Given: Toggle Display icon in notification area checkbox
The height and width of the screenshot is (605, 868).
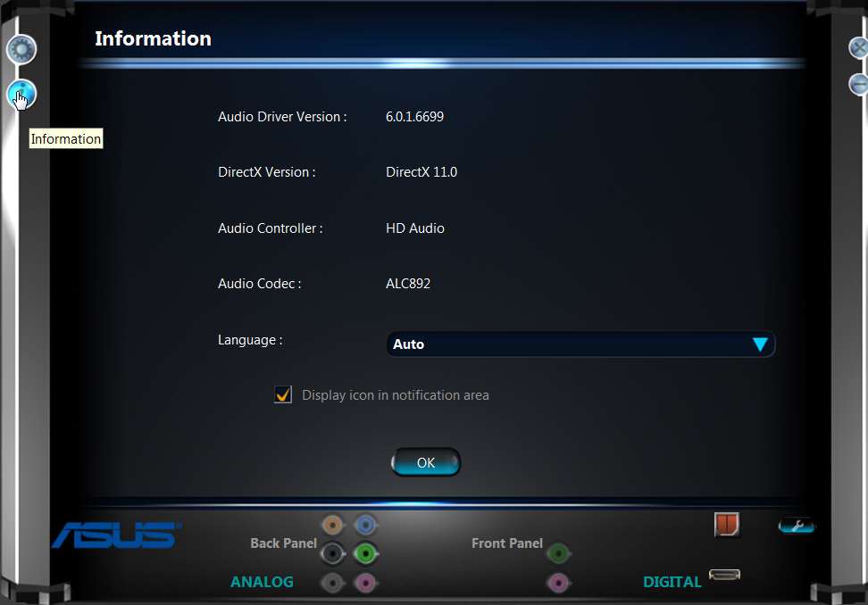Looking at the screenshot, I should (283, 394).
